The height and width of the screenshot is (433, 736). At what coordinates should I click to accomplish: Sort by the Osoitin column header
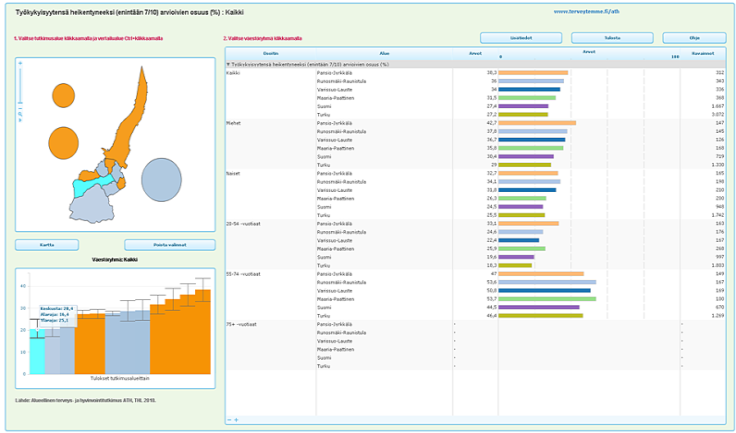pos(271,54)
